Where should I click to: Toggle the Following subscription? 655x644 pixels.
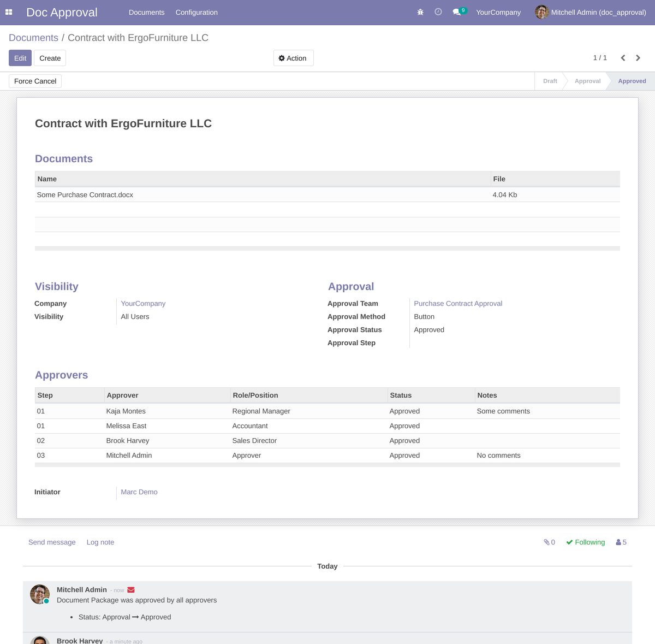pyautogui.click(x=585, y=542)
